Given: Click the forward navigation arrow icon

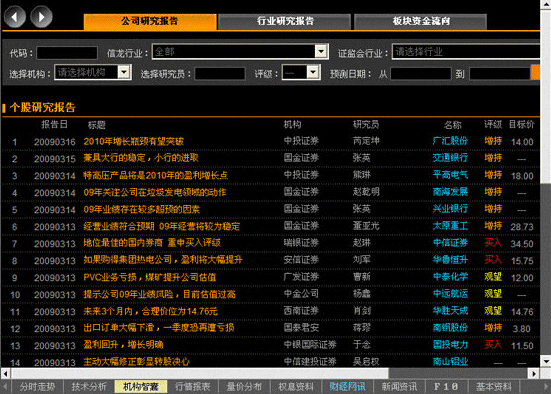Looking at the screenshot, I should point(41,17).
